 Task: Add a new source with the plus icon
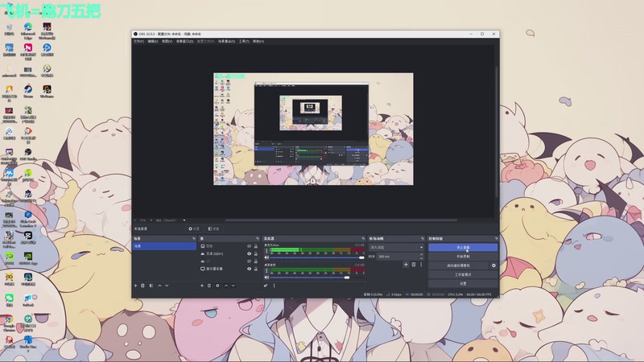click(202, 286)
